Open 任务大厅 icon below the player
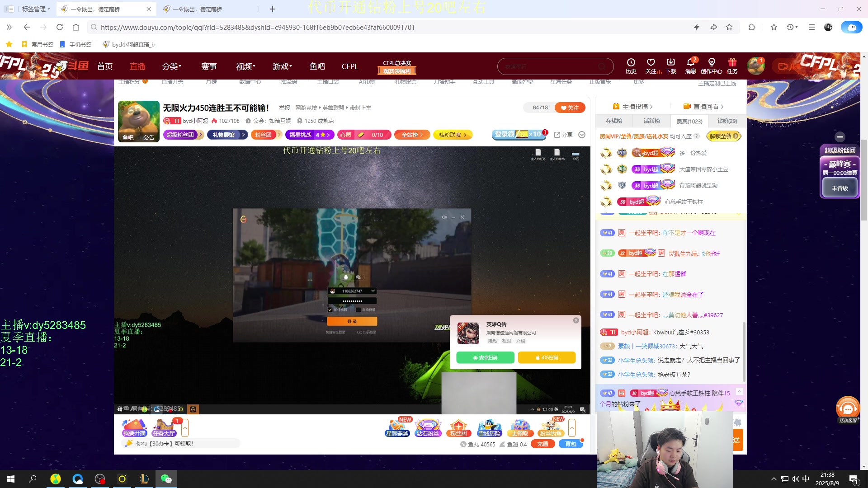The image size is (868, 488). pos(164,427)
